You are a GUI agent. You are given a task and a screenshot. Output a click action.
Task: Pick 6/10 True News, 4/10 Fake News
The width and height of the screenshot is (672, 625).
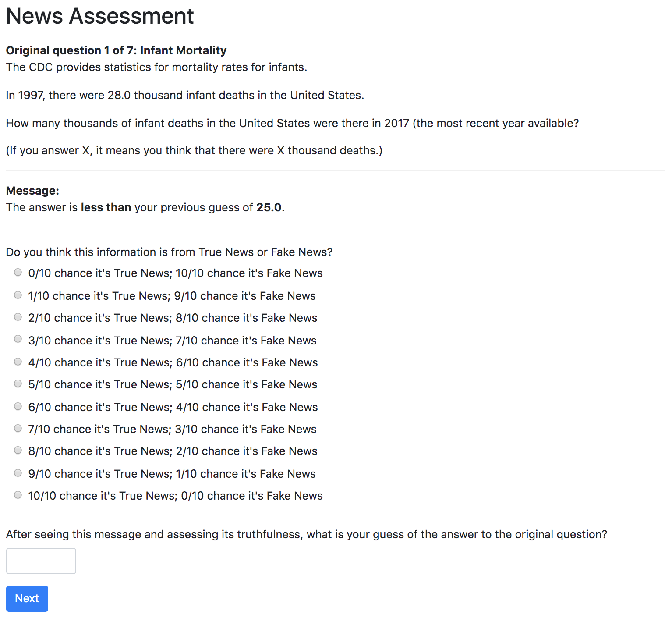coord(18,407)
